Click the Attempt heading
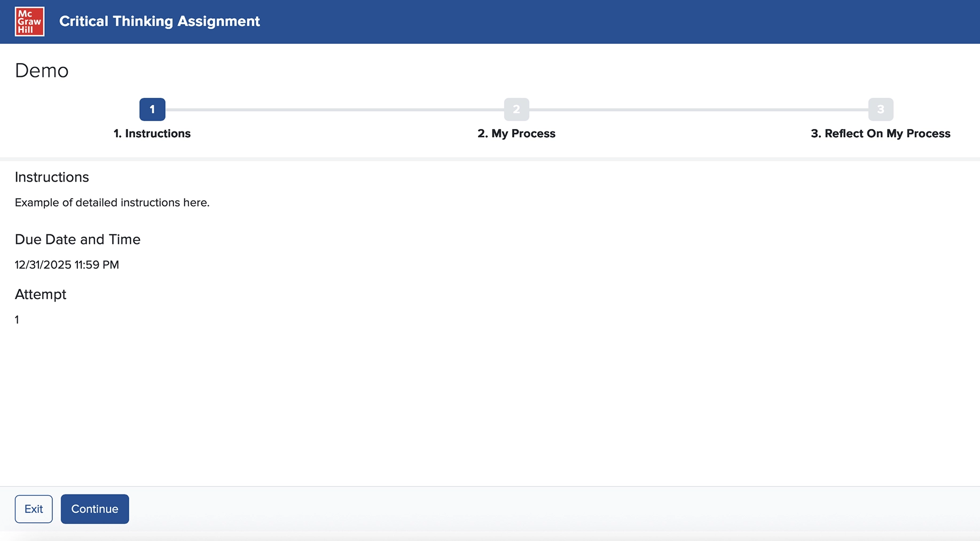980x541 pixels. click(40, 294)
